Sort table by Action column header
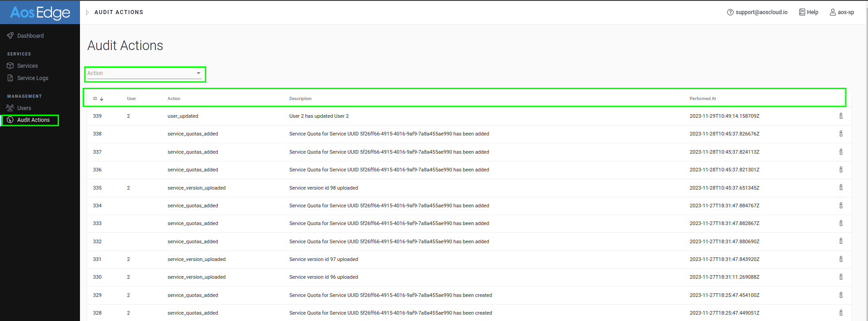 (174, 99)
